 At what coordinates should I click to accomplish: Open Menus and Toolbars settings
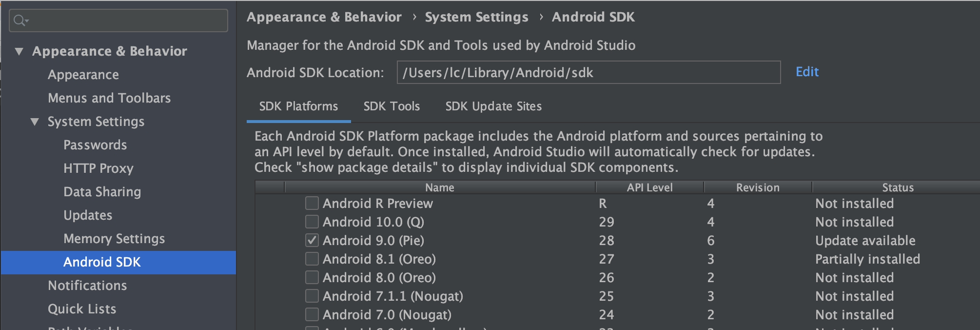[109, 98]
